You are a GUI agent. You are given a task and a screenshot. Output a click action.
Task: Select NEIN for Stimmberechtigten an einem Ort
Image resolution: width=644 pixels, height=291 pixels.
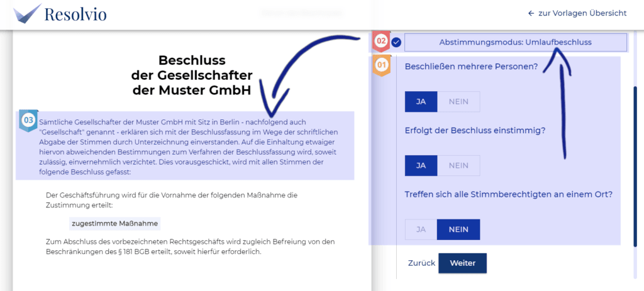tap(458, 229)
